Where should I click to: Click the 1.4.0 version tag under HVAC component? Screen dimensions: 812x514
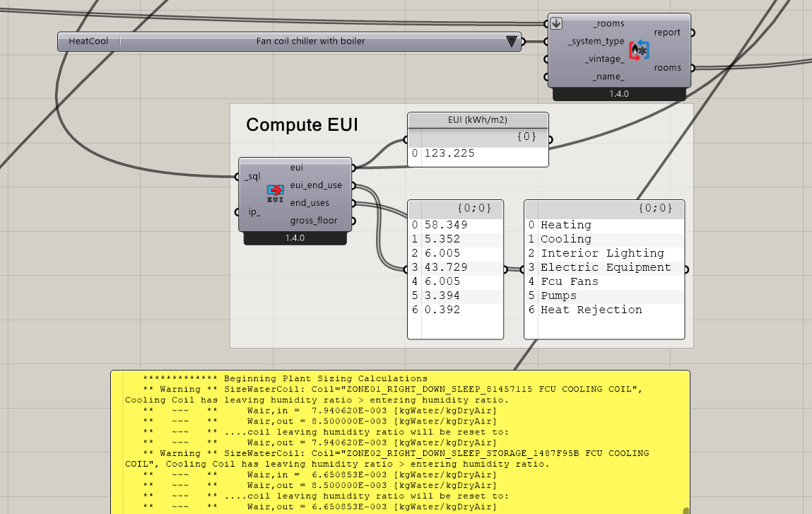coord(619,94)
